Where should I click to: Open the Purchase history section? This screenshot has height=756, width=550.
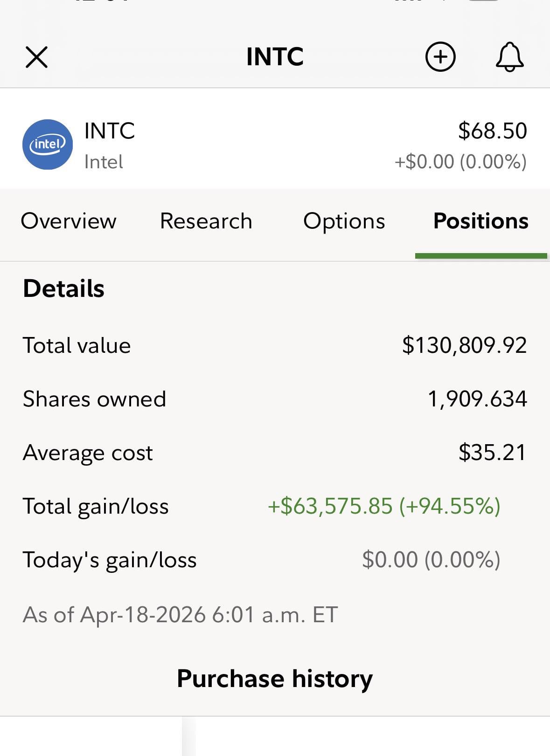click(275, 679)
